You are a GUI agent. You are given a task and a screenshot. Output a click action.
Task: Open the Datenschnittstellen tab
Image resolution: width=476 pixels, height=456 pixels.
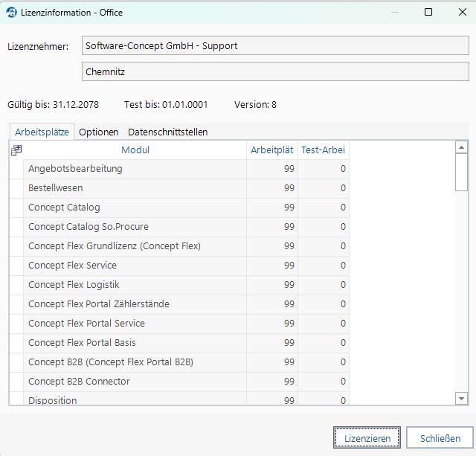tap(167, 132)
